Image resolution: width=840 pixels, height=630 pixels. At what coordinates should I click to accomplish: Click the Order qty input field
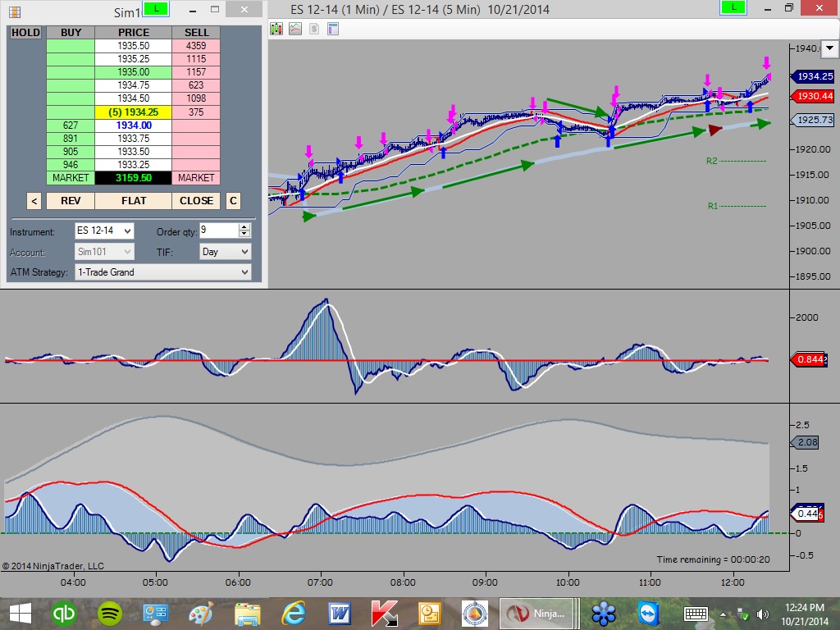218,231
